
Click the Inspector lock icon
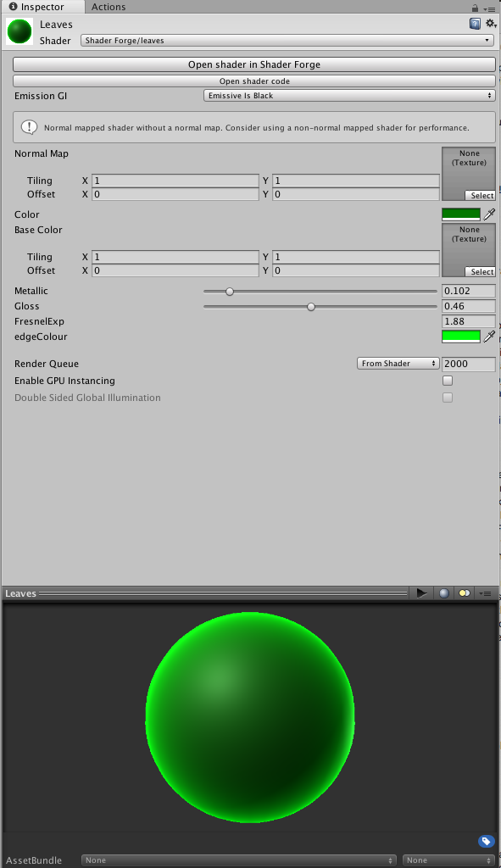(x=475, y=7)
